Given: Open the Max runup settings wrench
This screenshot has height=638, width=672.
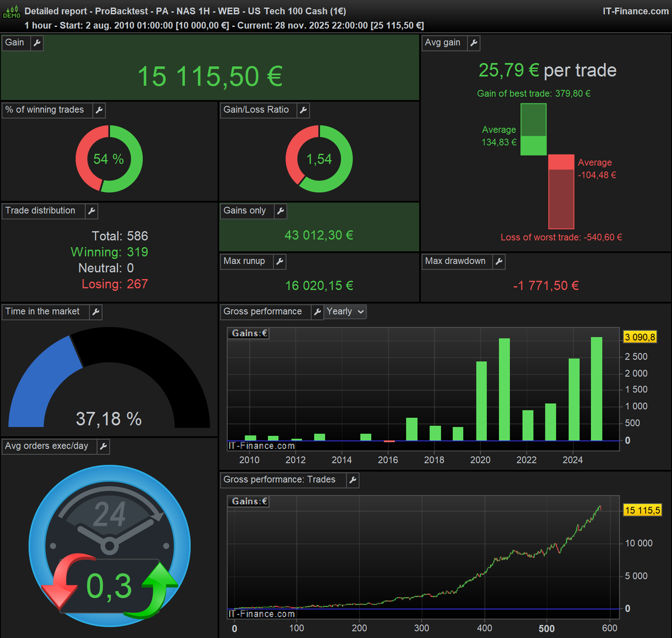Looking at the screenshot, I should click(x=279, y=262).
